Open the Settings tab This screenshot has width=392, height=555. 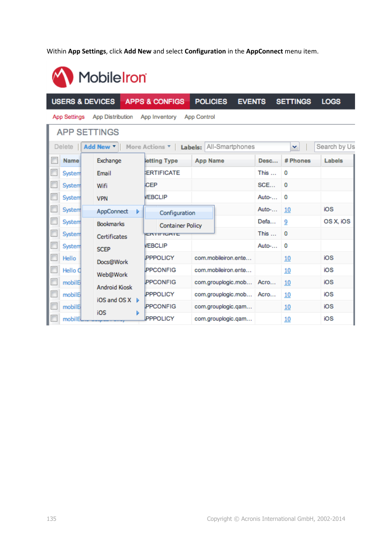coord(293,102)
